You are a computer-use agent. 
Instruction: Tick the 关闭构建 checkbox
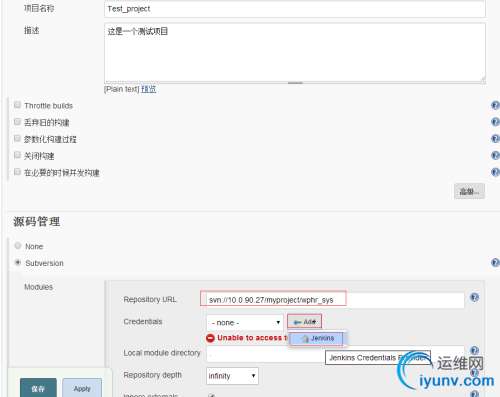[x=17, y=155]
